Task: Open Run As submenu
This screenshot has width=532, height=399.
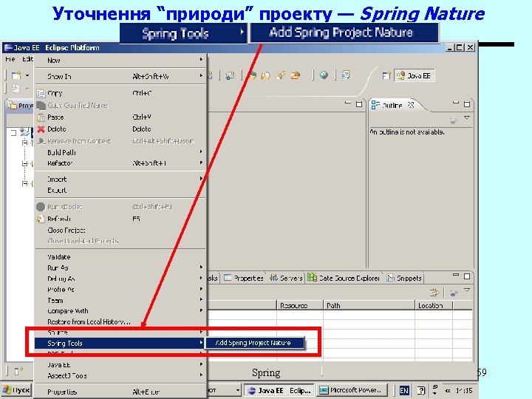Action: [120, 268]
